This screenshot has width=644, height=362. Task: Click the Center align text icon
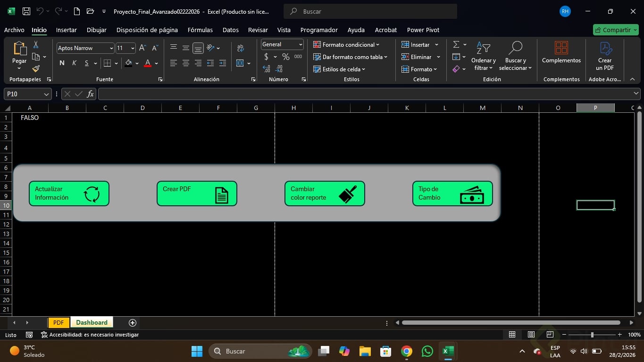(x=186, y=63)
